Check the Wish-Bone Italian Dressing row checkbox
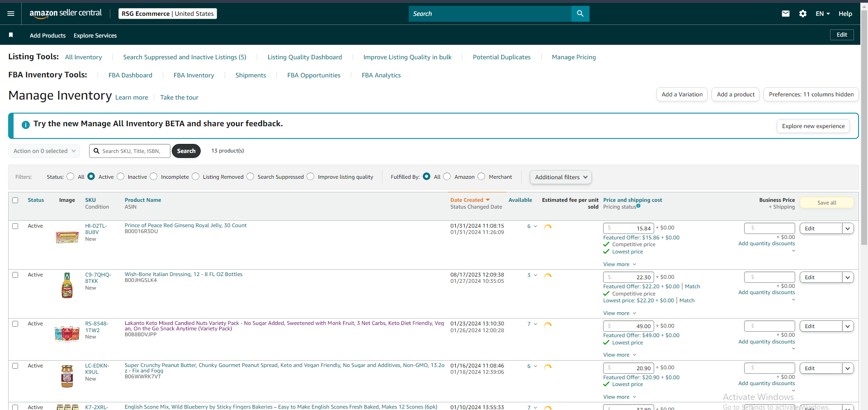Screen dimensions: 868x410 [x=15, y=275]
